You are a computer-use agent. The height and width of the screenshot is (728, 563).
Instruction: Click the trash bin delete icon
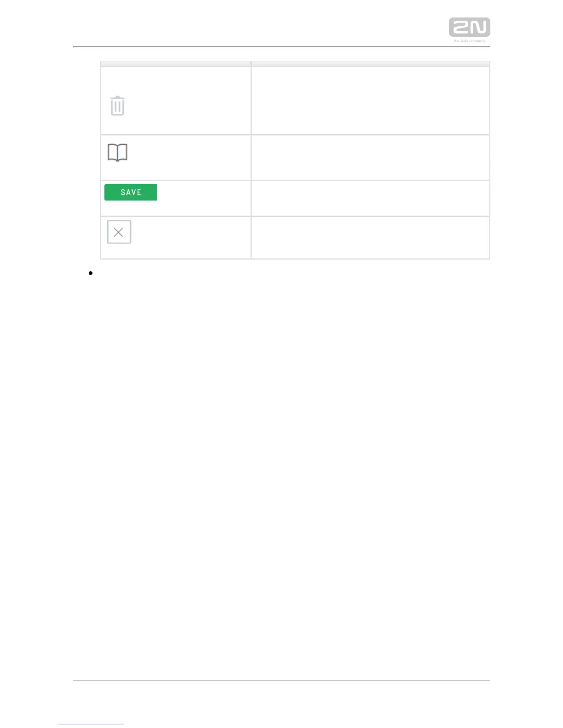pyautogui.click(x=118, y=106)
